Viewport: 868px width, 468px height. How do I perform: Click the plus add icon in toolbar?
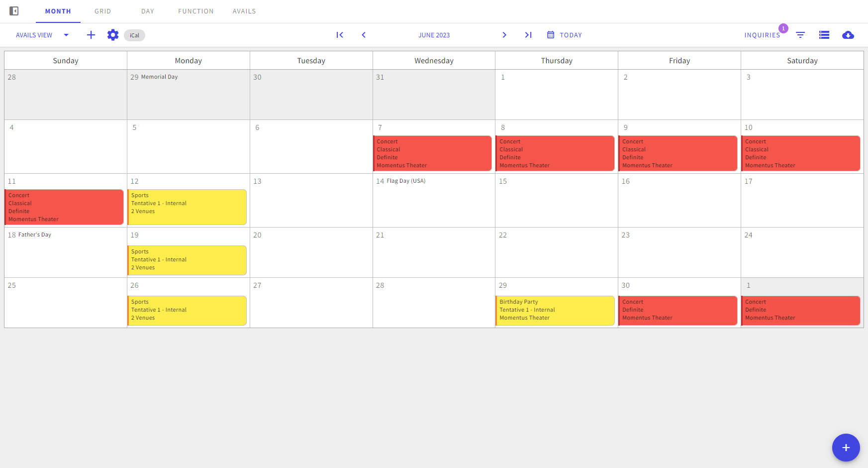click(91, 35)
